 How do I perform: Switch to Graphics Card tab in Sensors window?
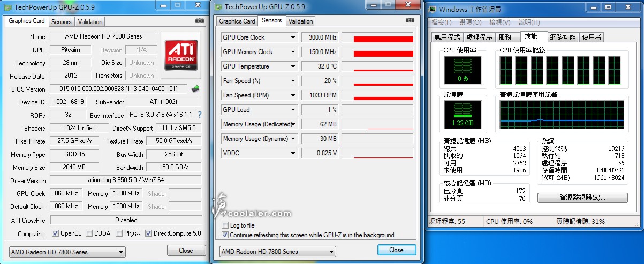237,21
